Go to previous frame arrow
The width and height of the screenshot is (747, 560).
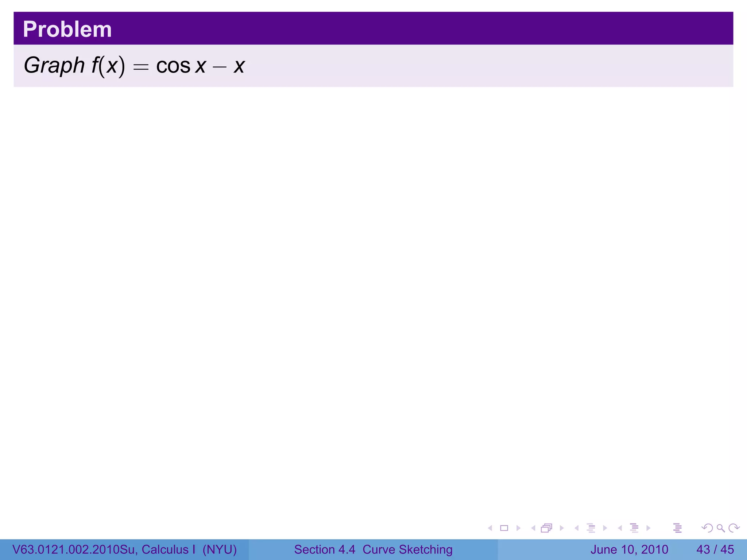tap(533, 528)
